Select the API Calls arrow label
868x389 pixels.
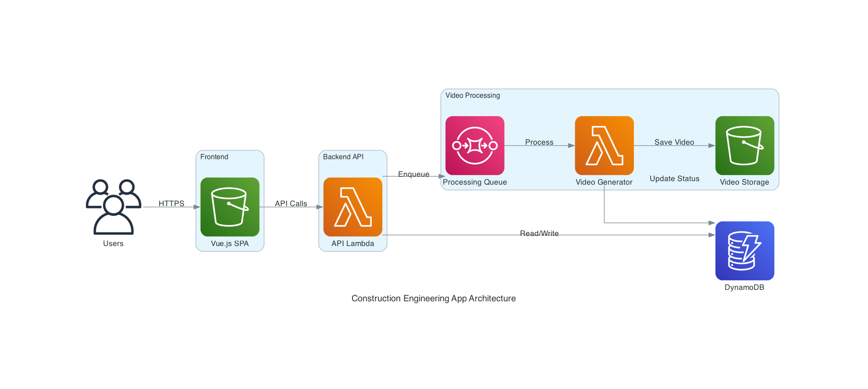291,203
